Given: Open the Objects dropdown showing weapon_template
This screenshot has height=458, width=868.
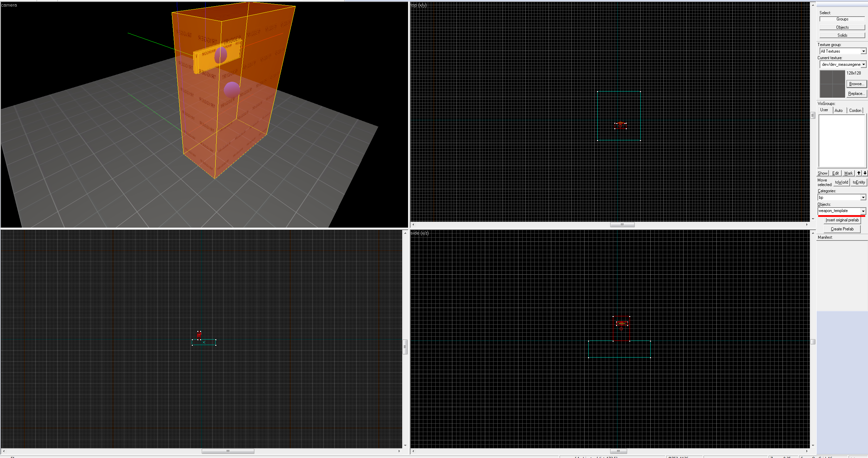Looking at the screenshot, I should pos(863,211).
